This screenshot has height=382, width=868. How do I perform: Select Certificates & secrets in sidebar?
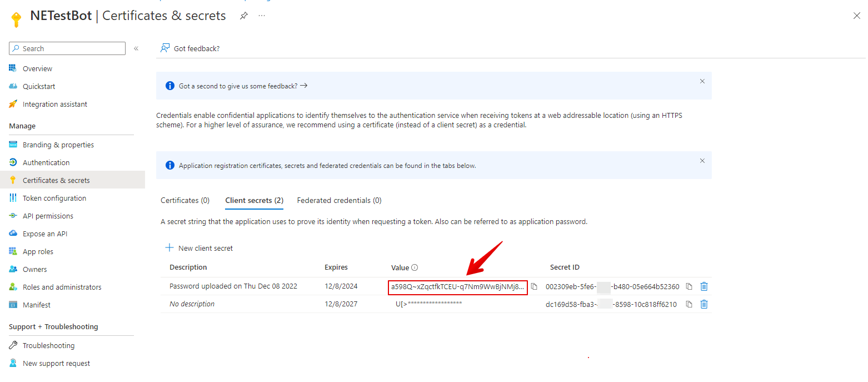[x=72, y=180]
